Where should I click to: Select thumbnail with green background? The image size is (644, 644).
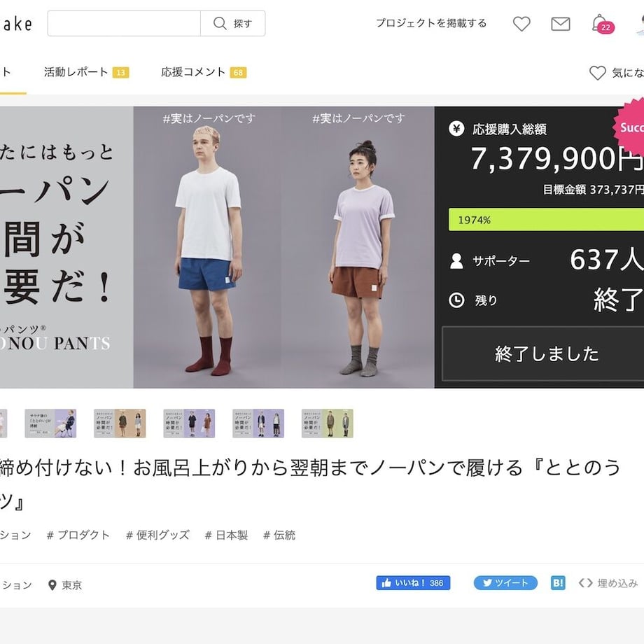point(328,423)
